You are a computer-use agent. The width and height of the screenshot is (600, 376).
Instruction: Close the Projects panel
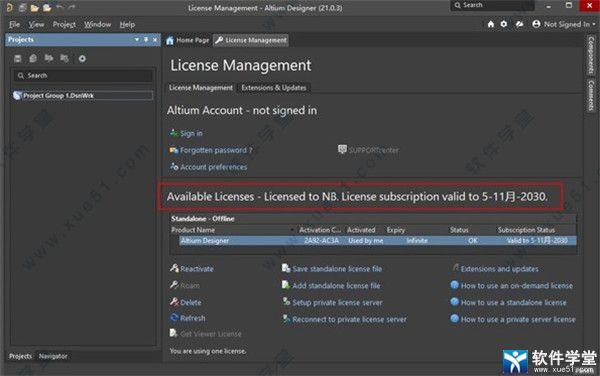point(155,40)
